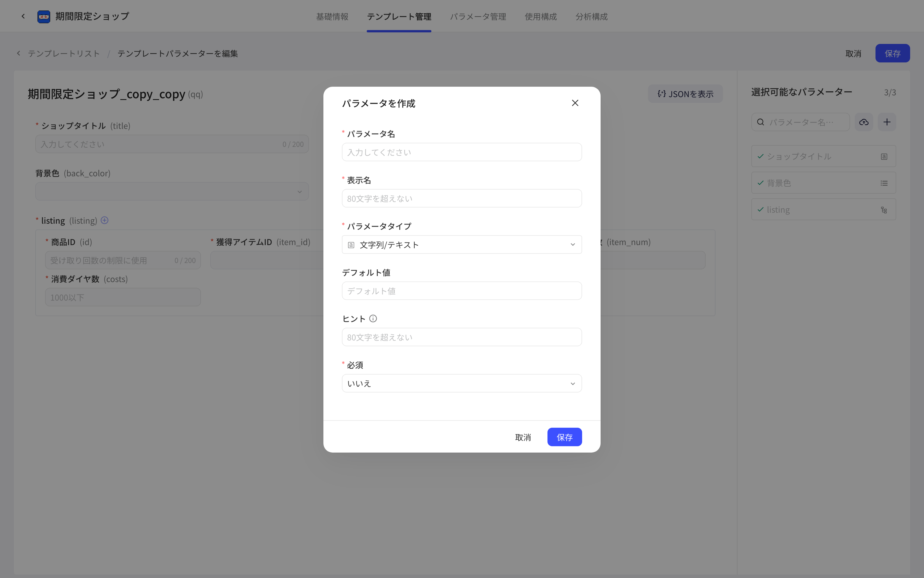
Task: Open the 背景色 (back_color) dropdown
Action: [x=172, y=192]
